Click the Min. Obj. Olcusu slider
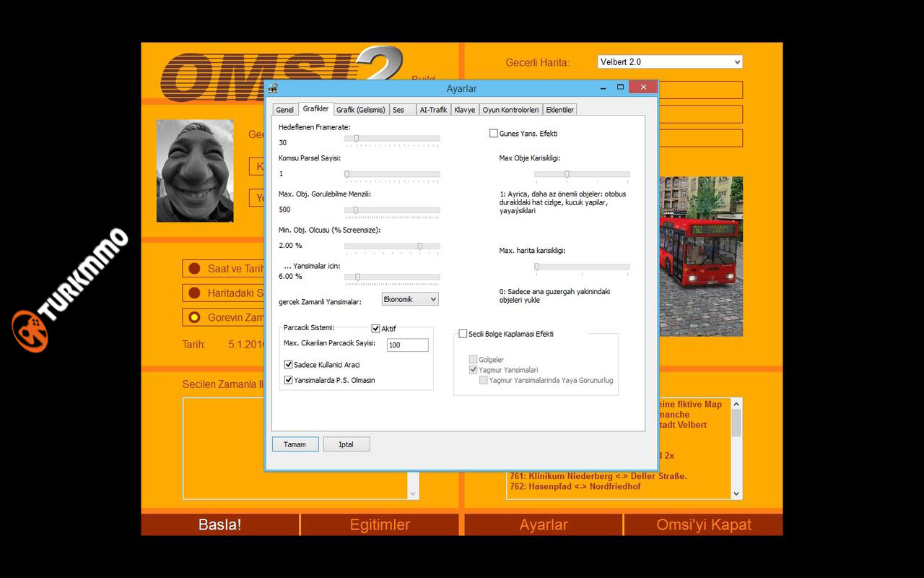The image size is (924, 578). pos(392,246)
